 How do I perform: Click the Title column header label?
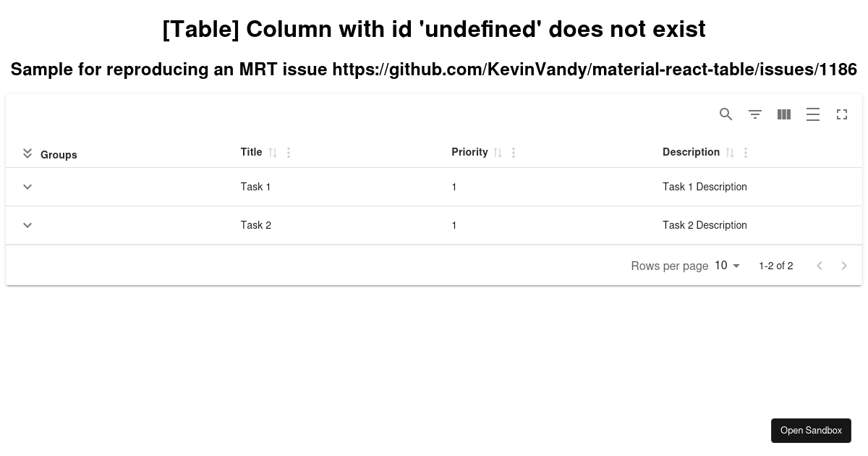pos(252,152)
